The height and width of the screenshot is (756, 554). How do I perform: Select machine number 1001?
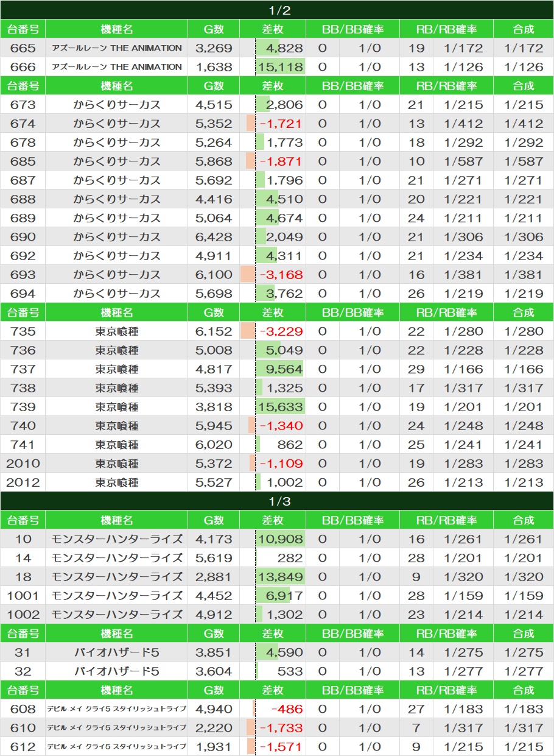(x=23, y=596)
